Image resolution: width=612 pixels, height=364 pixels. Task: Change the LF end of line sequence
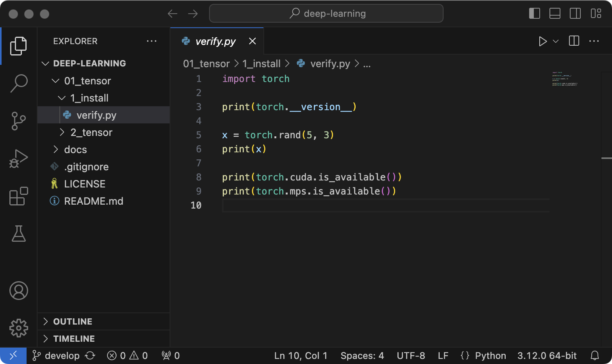(x=443, y=355)
